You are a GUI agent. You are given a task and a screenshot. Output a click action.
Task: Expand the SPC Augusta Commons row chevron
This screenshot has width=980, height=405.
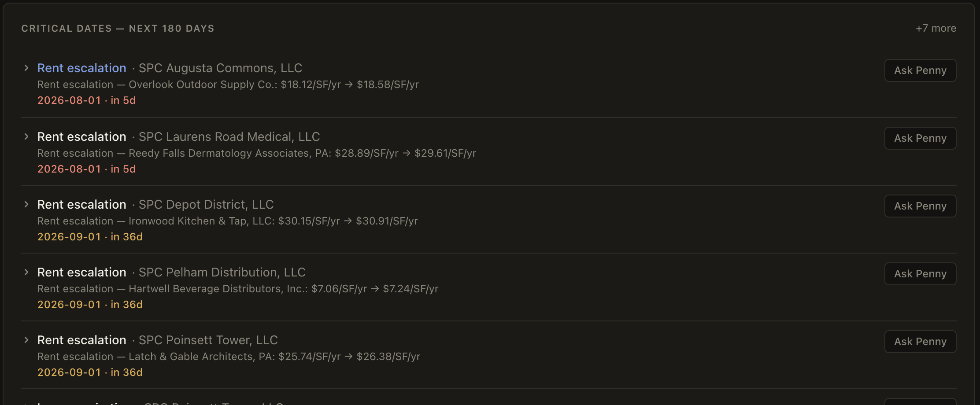click(x=26, y=68)
